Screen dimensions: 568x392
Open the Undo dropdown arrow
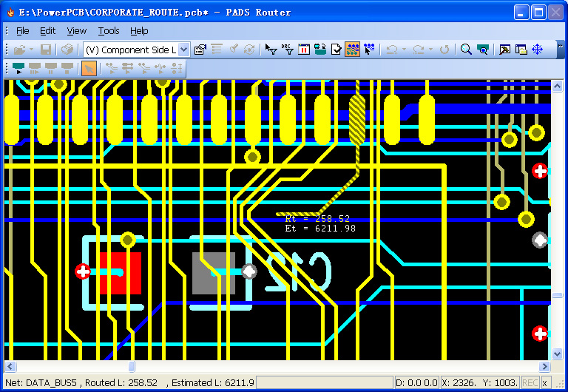[405, 50]
